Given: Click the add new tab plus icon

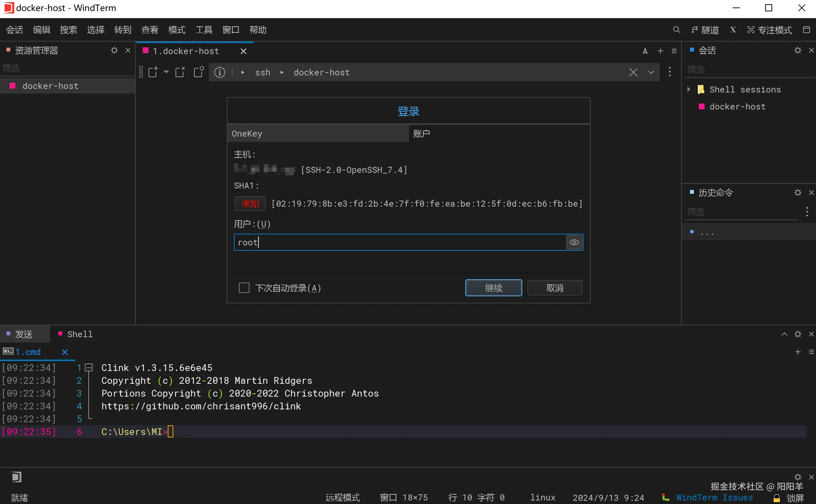Looking at the screenshot, I should [660, 51].
